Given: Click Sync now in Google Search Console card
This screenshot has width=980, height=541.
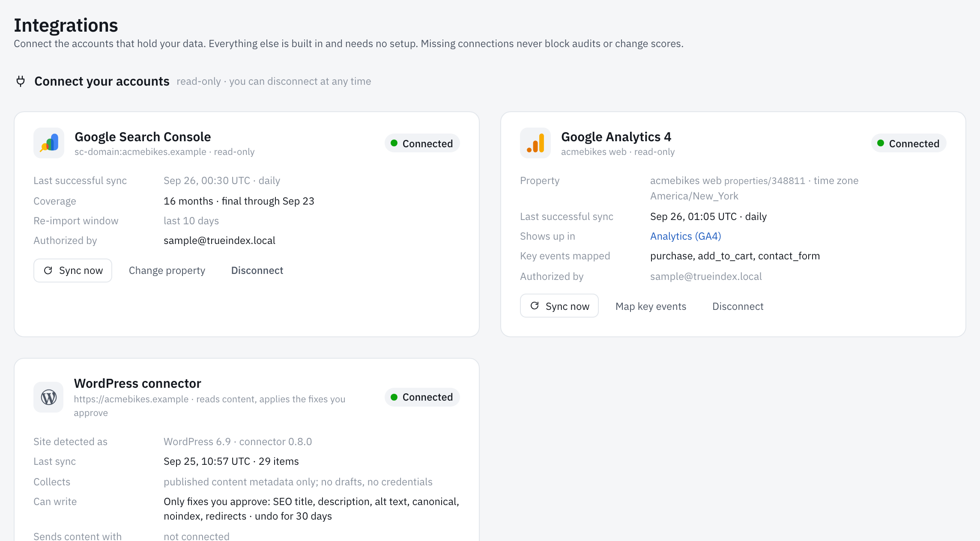Looking at the screenshot, I should tap(73, 270).
